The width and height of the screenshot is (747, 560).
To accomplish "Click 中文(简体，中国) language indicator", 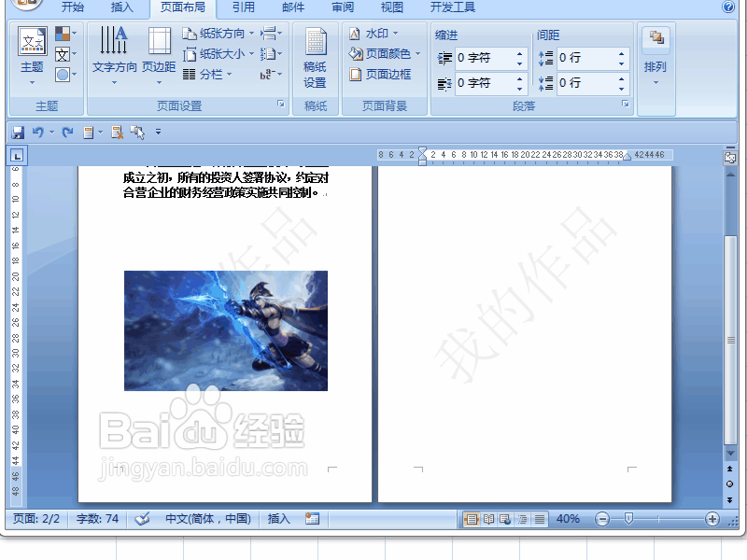I will click(207, 519).
